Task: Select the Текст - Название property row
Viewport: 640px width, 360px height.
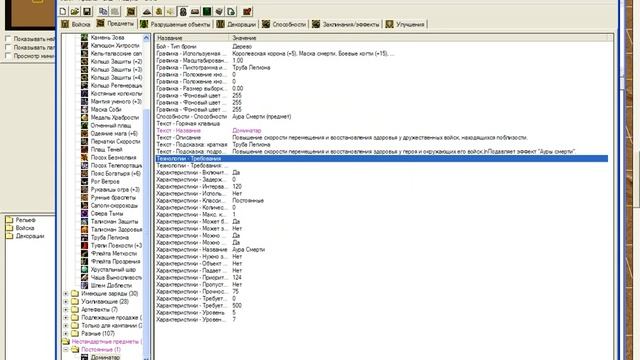Action: click(382, 131)
